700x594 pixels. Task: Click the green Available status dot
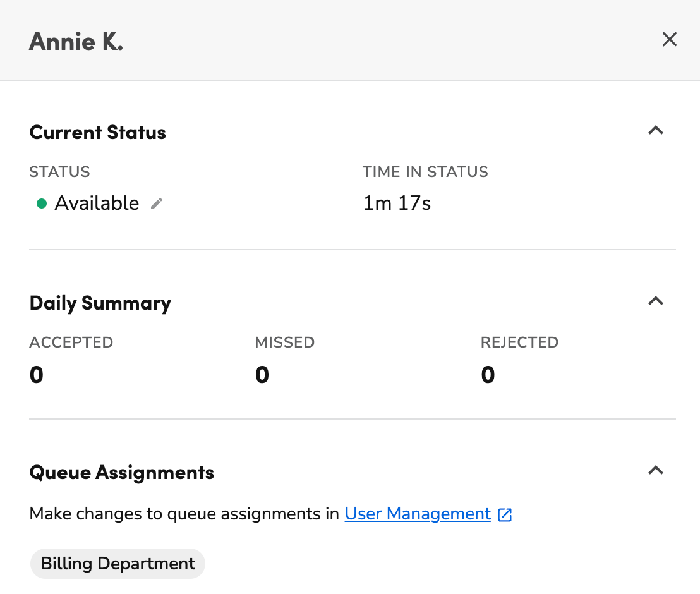click(42, 203)
